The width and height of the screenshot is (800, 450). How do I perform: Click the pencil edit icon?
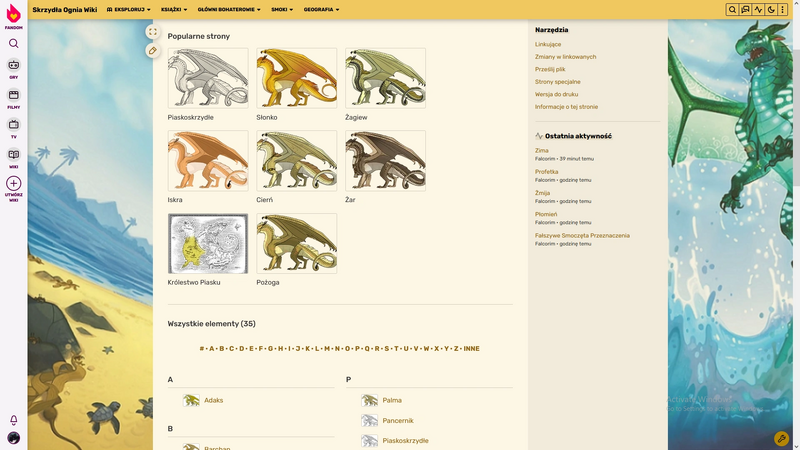[152, 50]
